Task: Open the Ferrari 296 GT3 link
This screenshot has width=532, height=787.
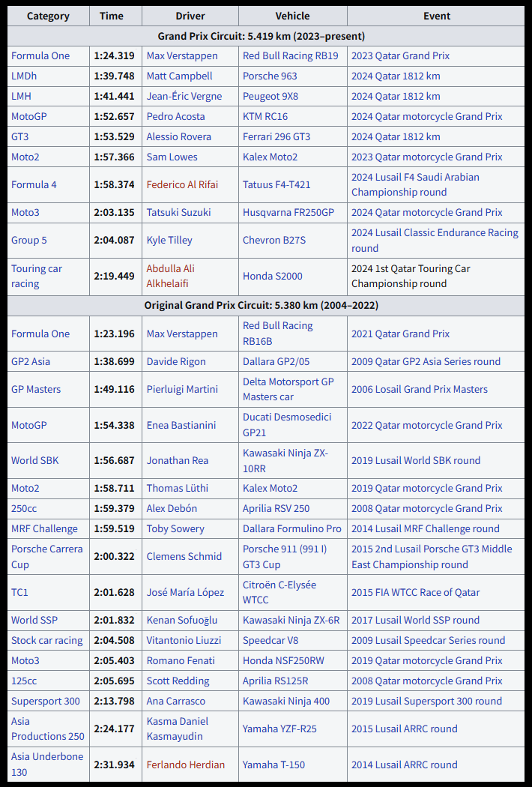Action: [276, 136]
